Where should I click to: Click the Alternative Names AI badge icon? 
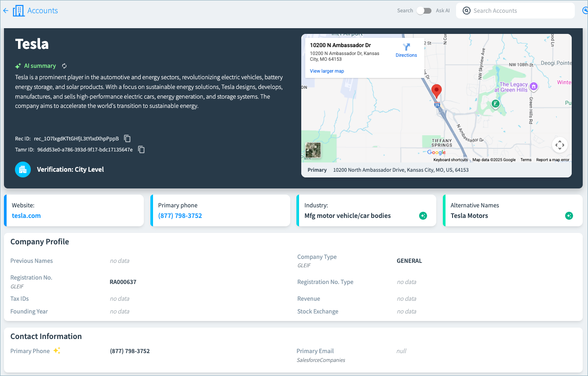pyautogui.click(x=569, y=216)
